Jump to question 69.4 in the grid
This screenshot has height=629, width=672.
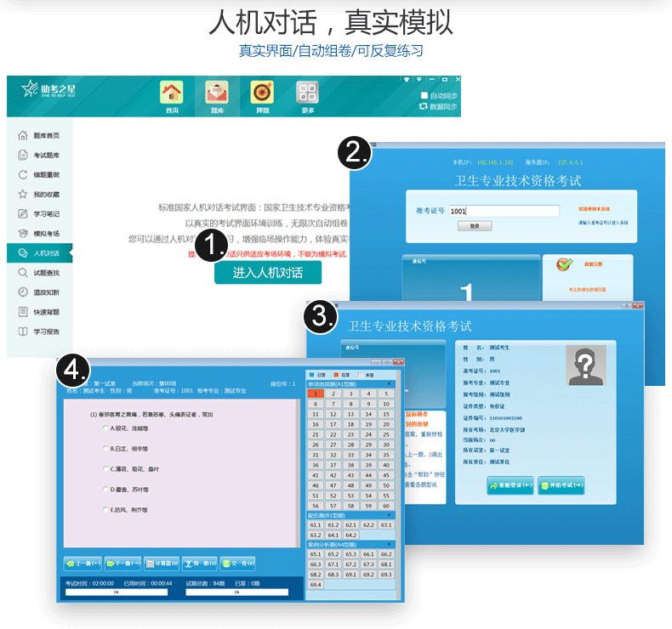(x=316, y=585)
